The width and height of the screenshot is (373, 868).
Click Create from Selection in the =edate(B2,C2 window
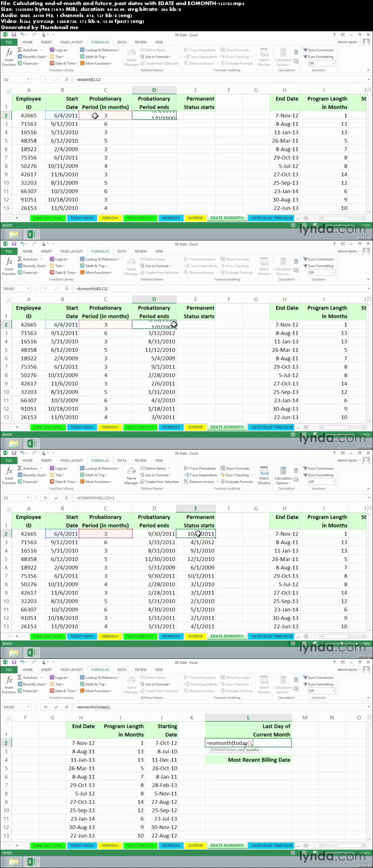click(x=160, y=63)
